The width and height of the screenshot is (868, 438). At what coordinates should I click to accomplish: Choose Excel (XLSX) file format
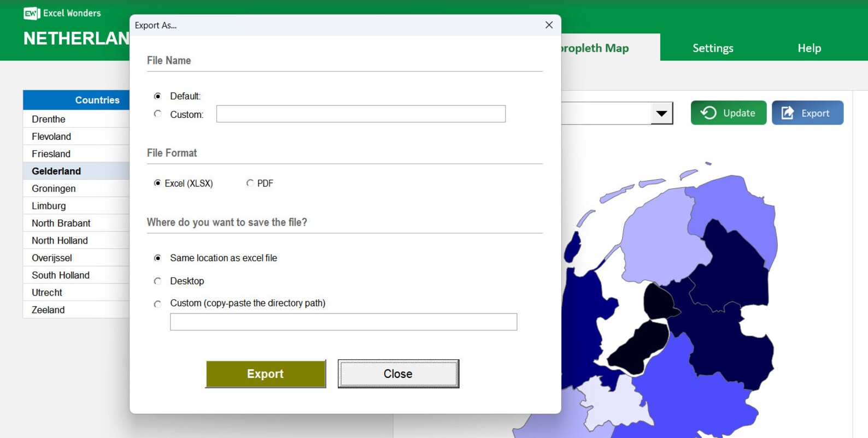click(158, 184)
